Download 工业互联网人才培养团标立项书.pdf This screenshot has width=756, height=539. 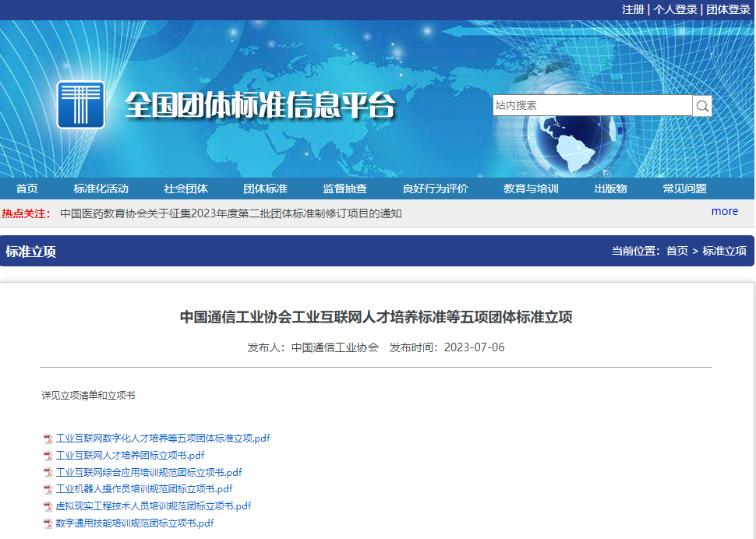(130, 455)
